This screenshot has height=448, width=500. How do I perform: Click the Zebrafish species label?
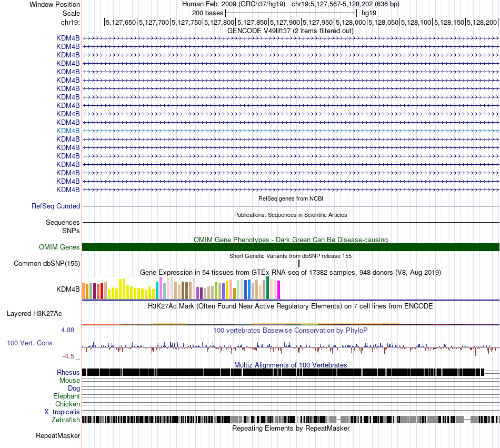[x=66, y=420]
